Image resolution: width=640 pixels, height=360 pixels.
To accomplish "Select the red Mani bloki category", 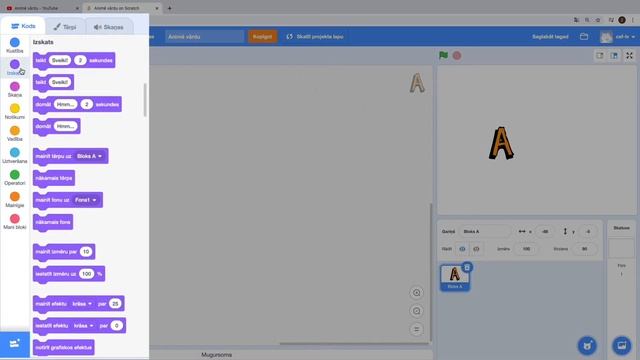I will tap(15, 222).
